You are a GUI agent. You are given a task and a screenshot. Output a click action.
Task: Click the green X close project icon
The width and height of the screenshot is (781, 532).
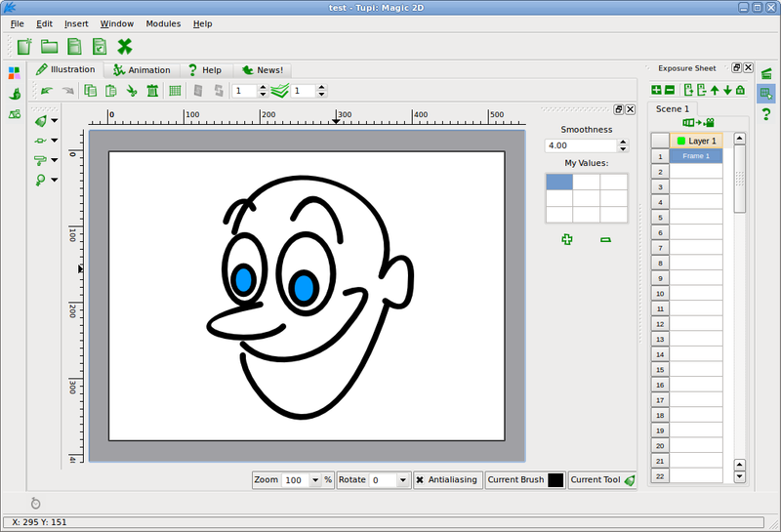click(125, 46)
